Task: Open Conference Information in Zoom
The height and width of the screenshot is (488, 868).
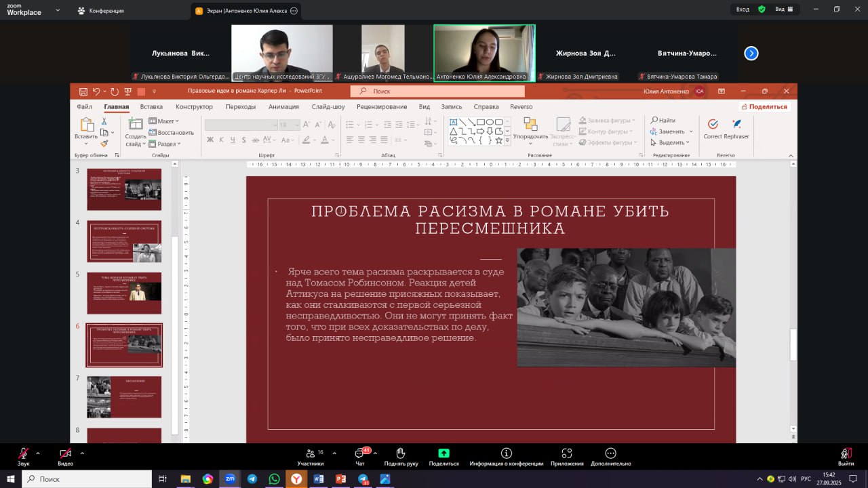Action: 506,453
